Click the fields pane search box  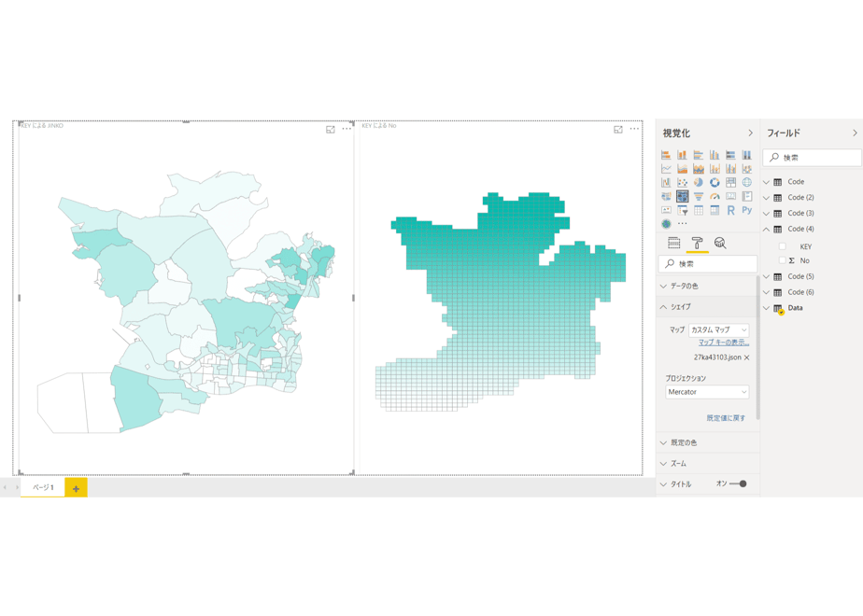pos(813,158)
